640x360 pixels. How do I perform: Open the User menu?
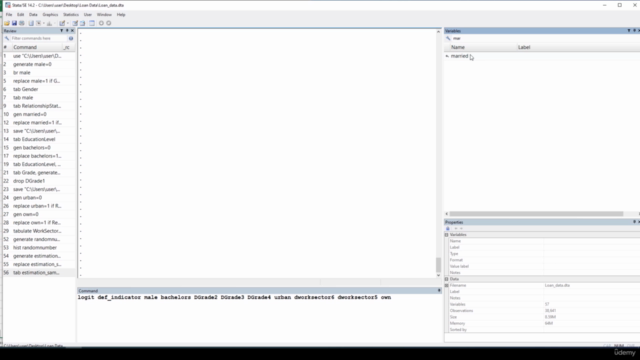(x=88, y=15)
